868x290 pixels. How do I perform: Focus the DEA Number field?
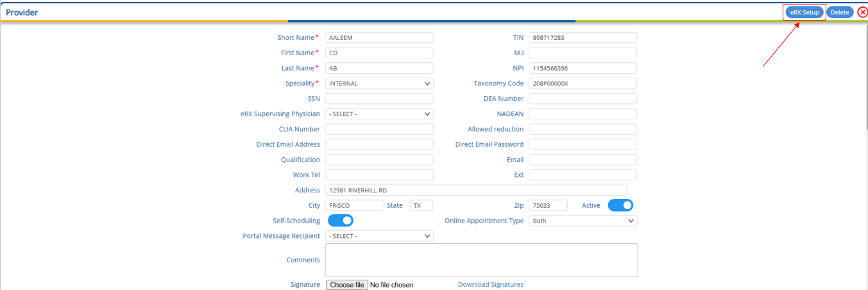point(583,99)
